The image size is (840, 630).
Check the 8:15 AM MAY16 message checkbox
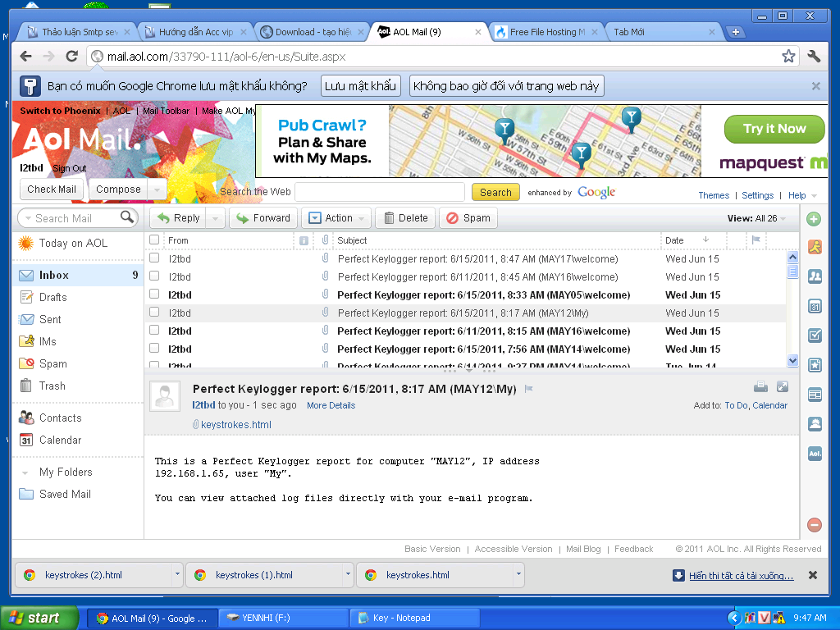pyautogui.click(x=154, y=330)
